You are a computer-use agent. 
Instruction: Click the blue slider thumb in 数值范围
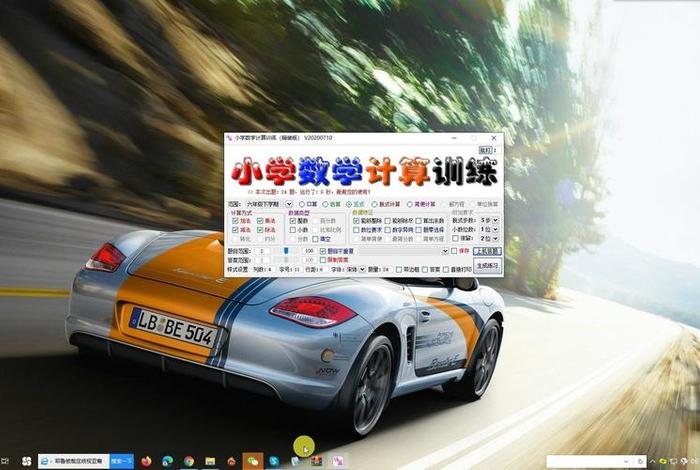click(286, 251)
